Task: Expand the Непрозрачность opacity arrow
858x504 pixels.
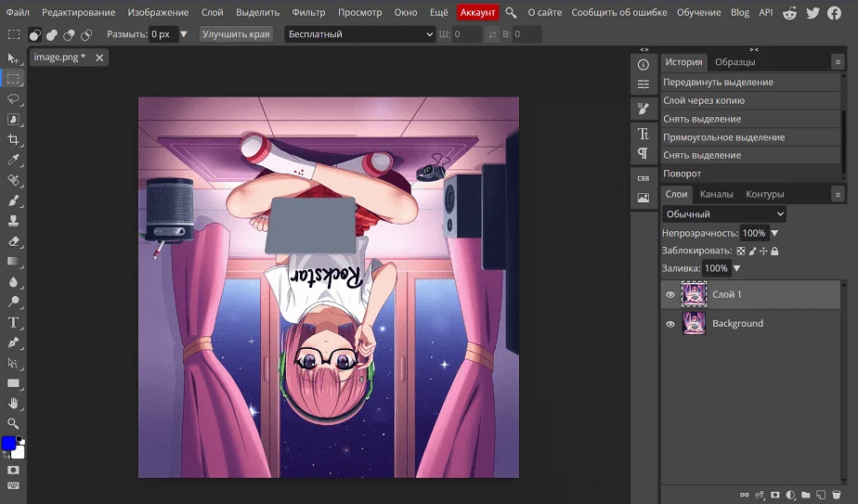Action: pyautogui.click(x=775, y=233)
